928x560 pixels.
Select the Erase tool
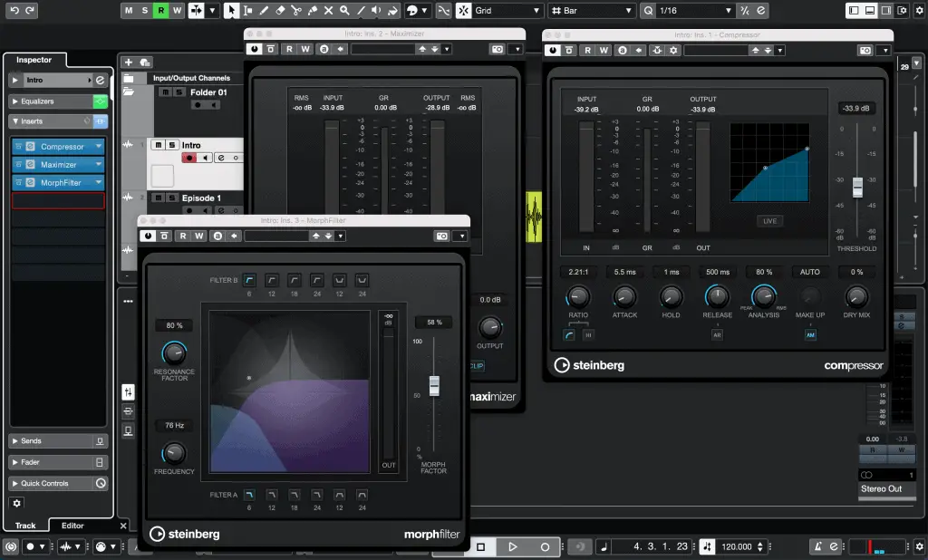[x=281, y=10]
